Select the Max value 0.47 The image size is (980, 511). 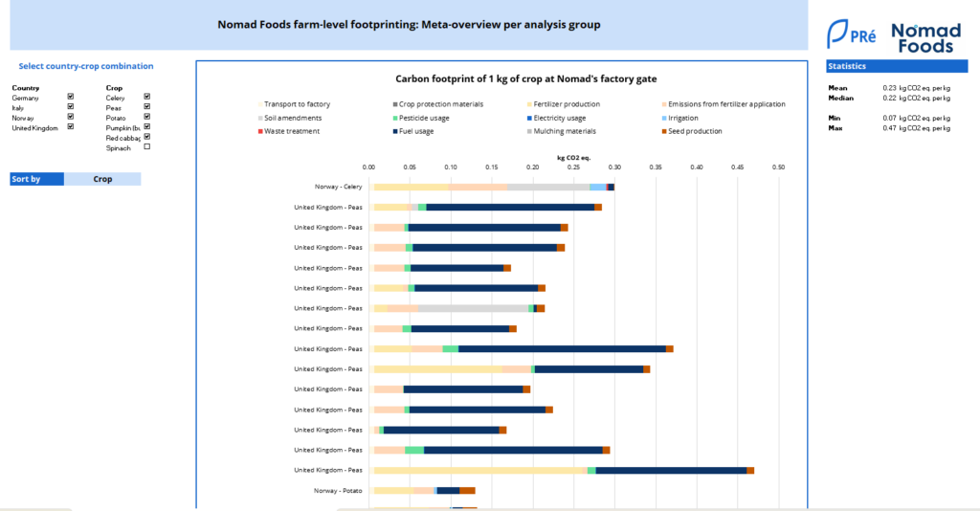[x=889, y=128]
